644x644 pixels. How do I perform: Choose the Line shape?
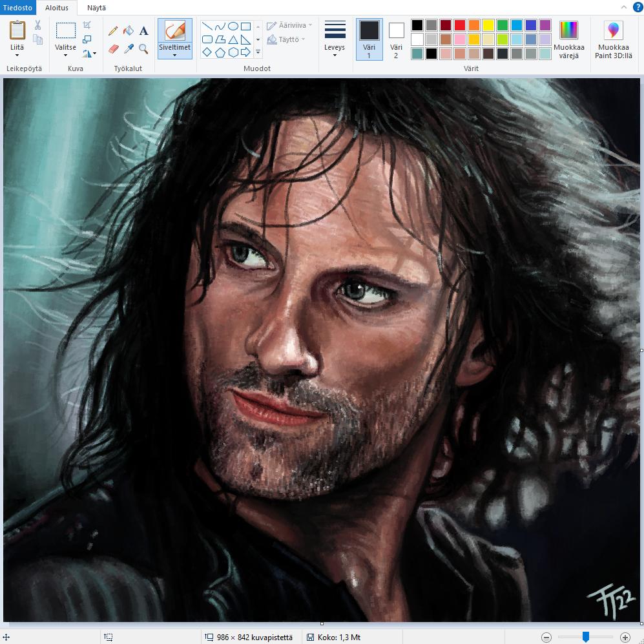pos(207,26)
